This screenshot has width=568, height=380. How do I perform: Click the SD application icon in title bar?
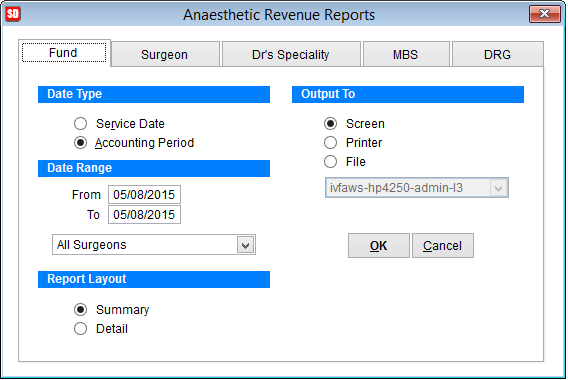(13, 14)
